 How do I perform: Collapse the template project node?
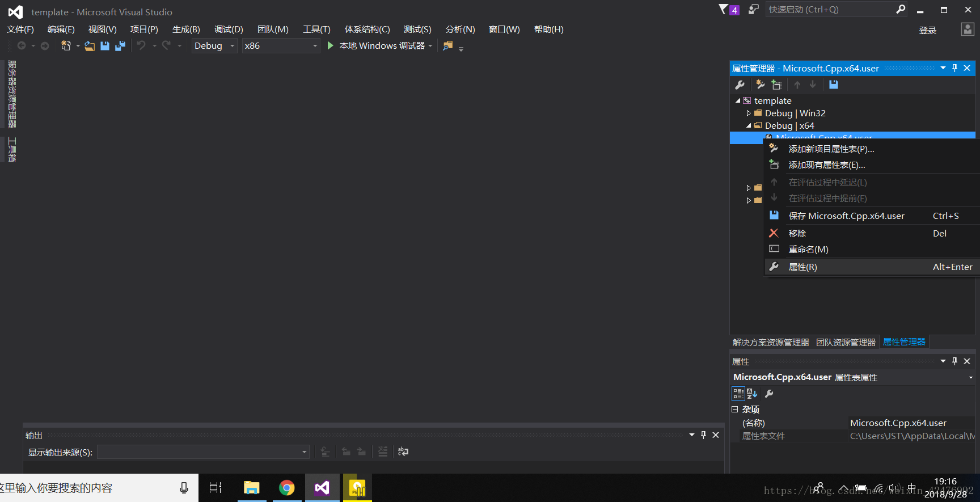(738, 101)
